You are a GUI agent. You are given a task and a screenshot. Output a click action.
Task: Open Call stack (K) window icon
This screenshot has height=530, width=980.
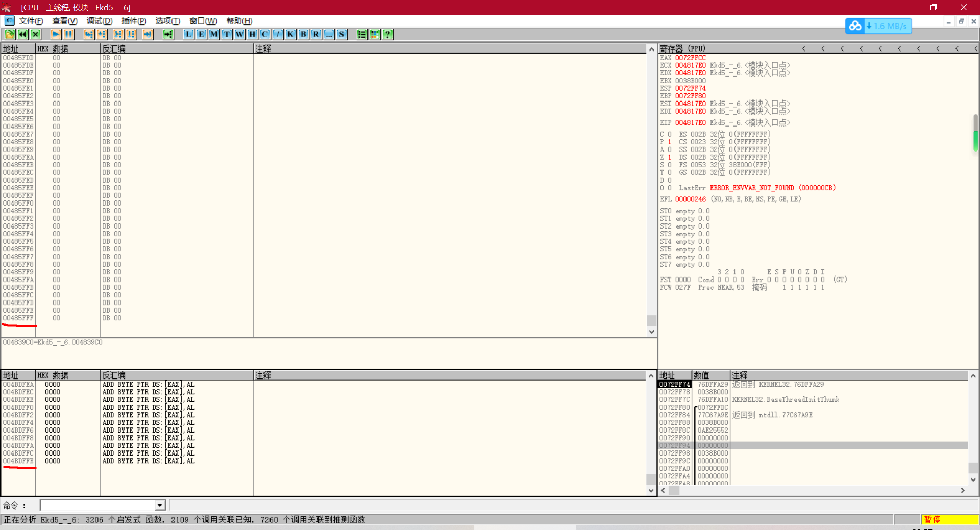290,34
